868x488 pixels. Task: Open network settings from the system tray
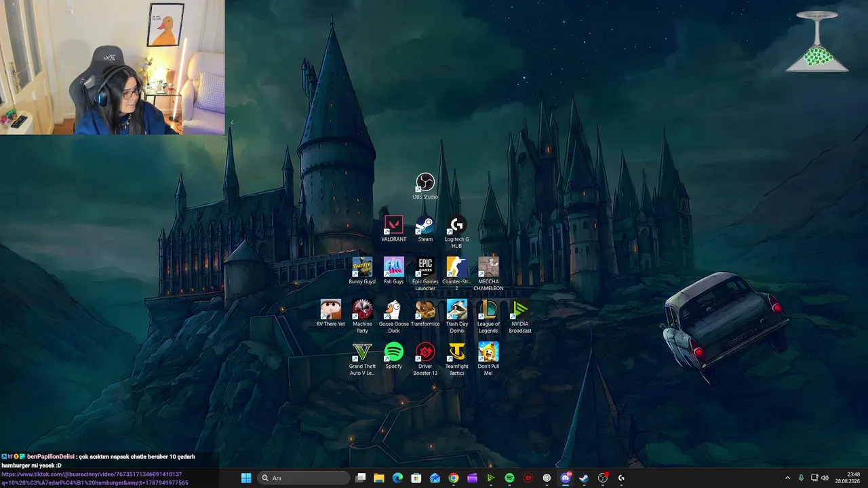814,478
